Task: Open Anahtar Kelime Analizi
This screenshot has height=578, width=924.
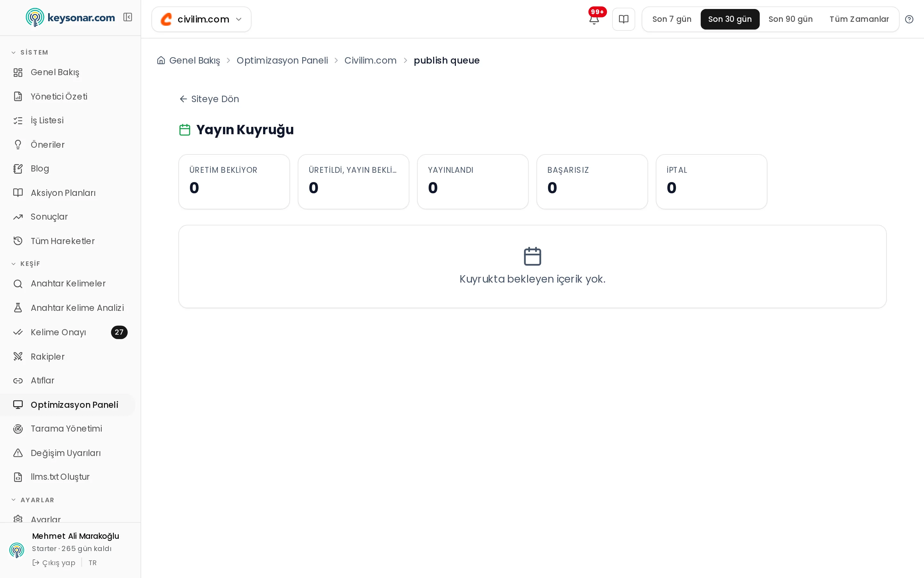Action: 68,308
